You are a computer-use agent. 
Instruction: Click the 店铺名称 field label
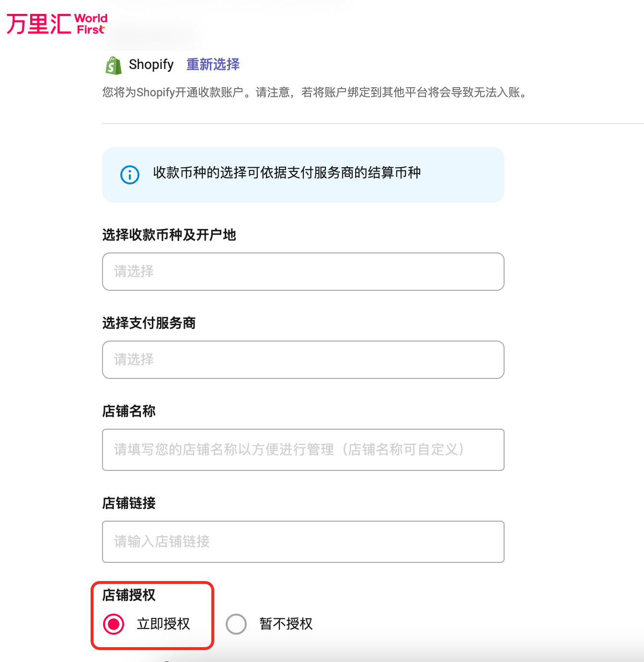click(x=129, y=411)
